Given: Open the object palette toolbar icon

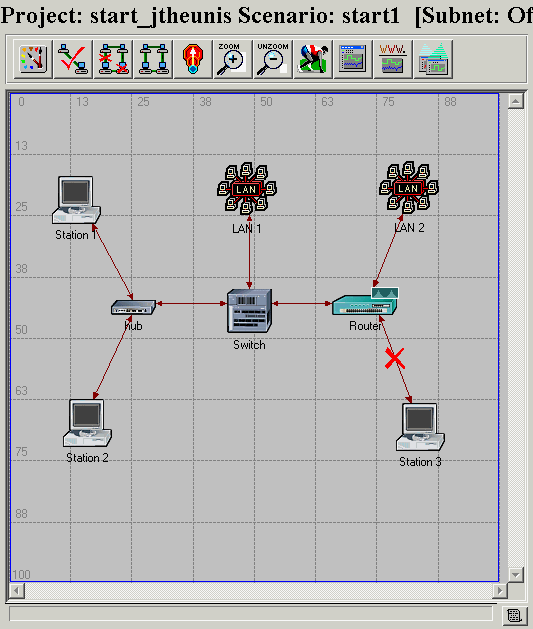Looking at the screenshot, I should [33, 59].
